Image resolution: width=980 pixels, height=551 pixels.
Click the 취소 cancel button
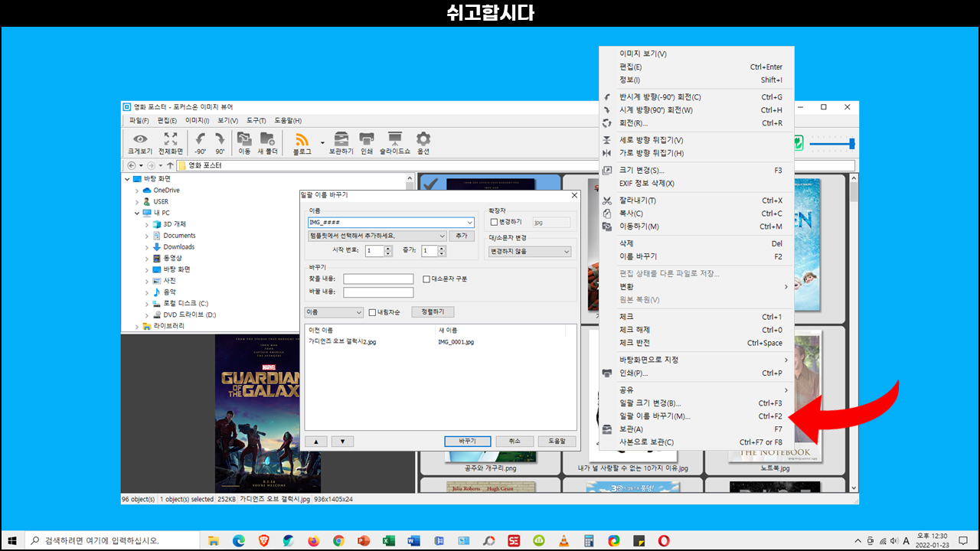pyautogui.click(x=514, y=442)
